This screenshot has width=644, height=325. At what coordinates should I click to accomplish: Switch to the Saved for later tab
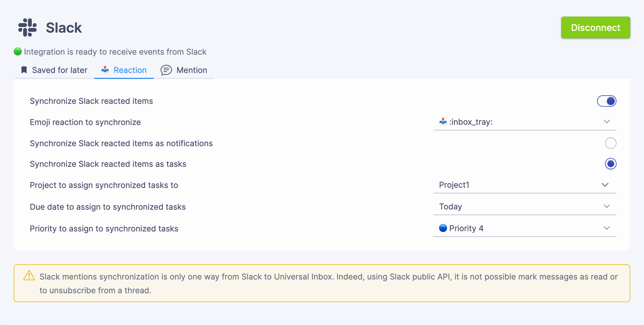point(60,70)
